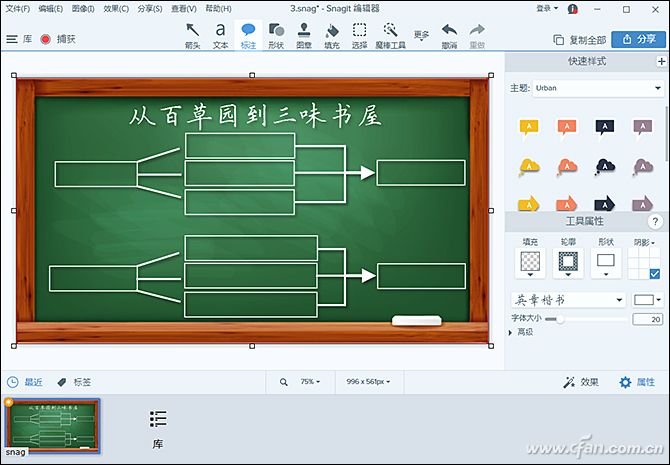Image resolution: width=670 pixels, height=465 pixels.
Task: Add a new quick style with plus
Action: (661, 62)
